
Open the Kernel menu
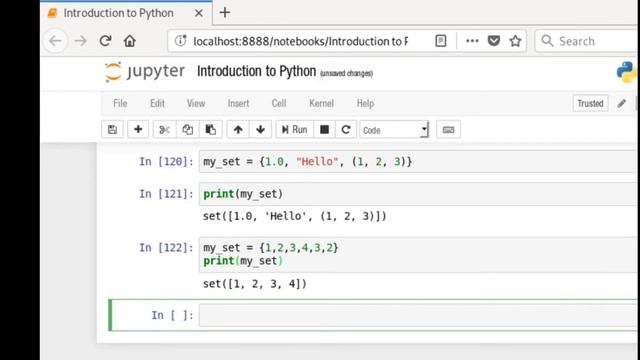pos(321,103)
